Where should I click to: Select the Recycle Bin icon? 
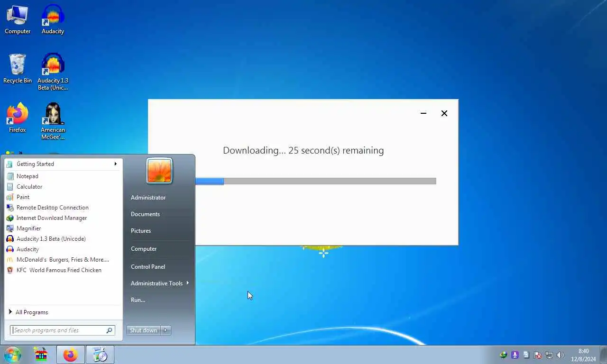tap(18, 69)
